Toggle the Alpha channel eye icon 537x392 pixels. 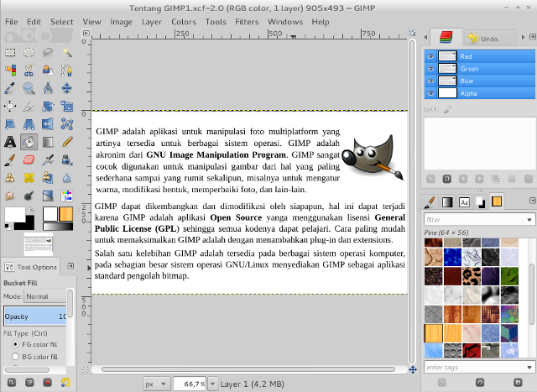click(x=430, y=93)
